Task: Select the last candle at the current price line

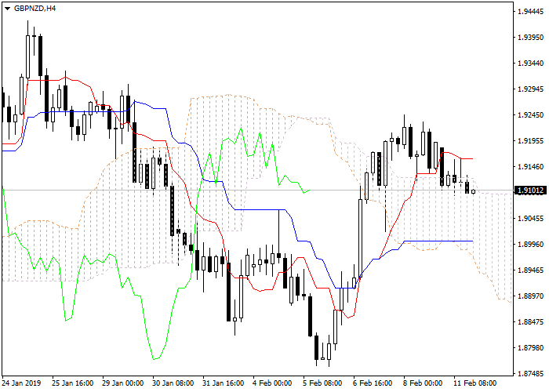Action: tap(474, 191)
